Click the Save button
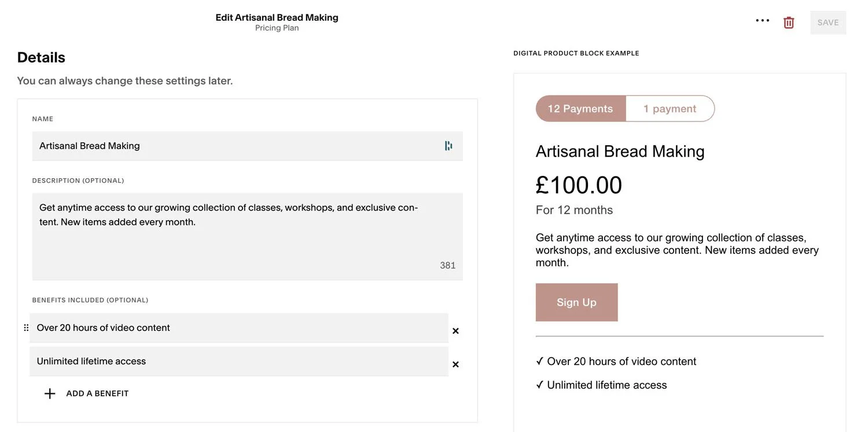The image size is (868, 432). click(x=828, y=23)
